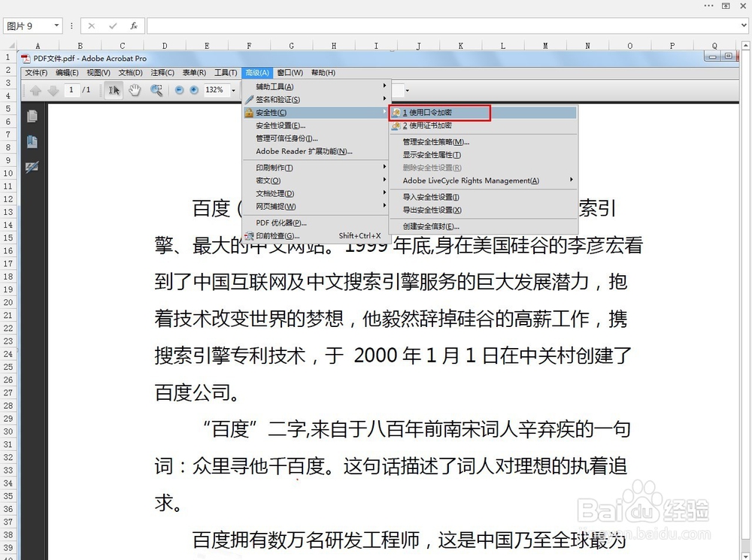This screenshot has width=752, height=560.
Task: Click the 132% zoom value field
Action: click(x=217, y=90)
